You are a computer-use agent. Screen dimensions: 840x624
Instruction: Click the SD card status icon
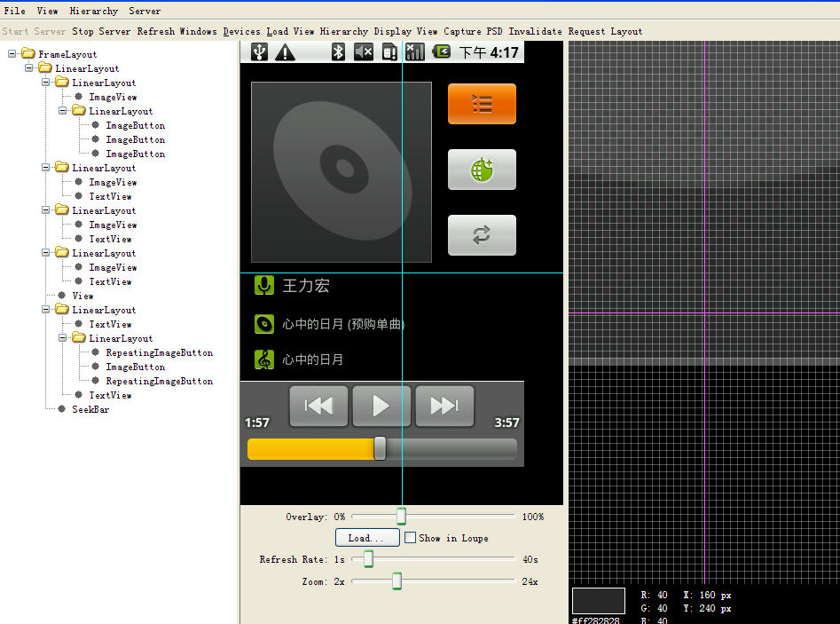pyautogui.click(x=389, y=52)
